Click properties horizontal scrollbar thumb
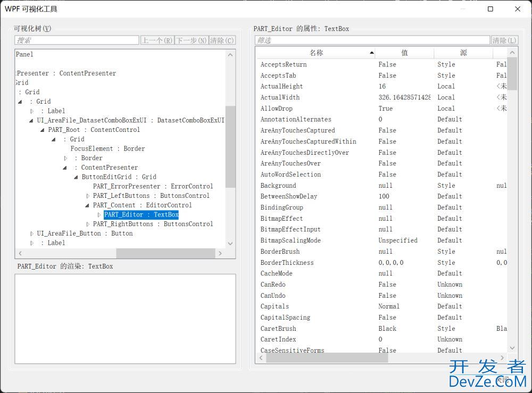532x393 pixels. 327,358
